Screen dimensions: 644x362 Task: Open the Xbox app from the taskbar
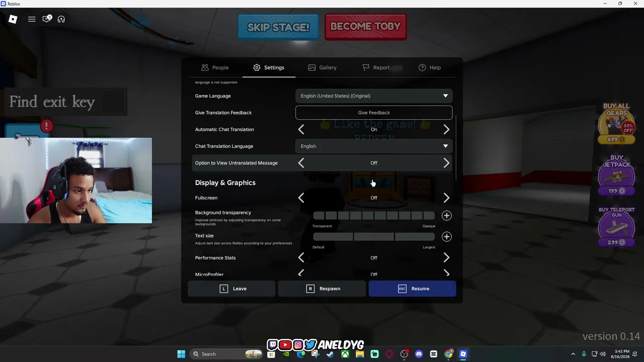point(345,354)
